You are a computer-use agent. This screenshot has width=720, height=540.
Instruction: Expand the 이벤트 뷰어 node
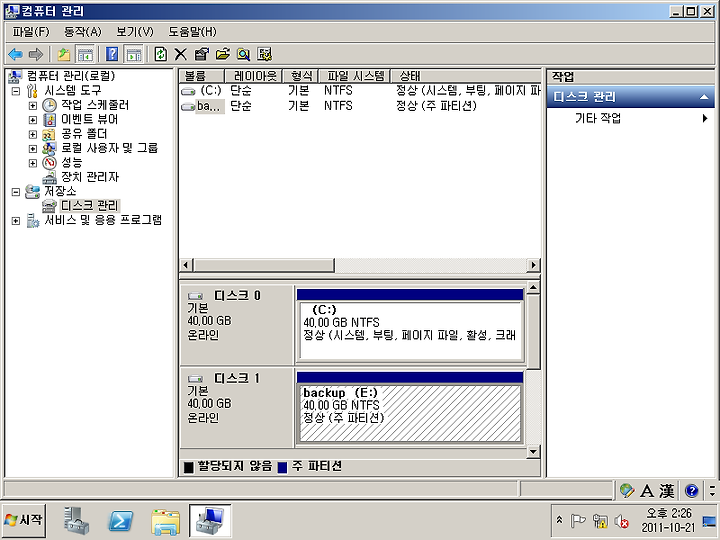(33, 120)
